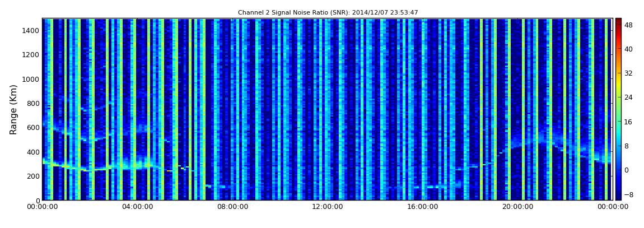
Task: Click the x-axis time label "16:00:00"
Action: (423, 207)
